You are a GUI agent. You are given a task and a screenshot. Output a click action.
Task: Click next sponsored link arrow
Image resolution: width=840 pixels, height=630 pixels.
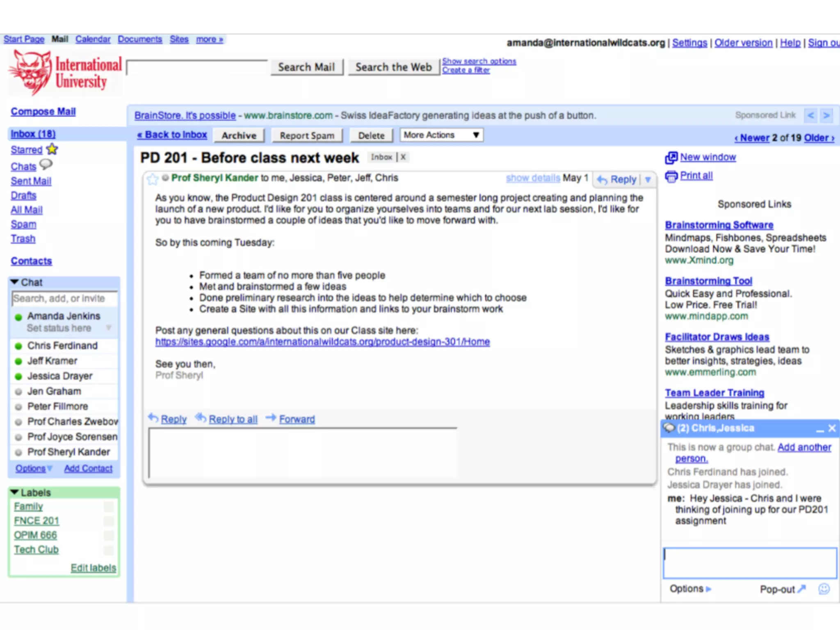[826, 116]
